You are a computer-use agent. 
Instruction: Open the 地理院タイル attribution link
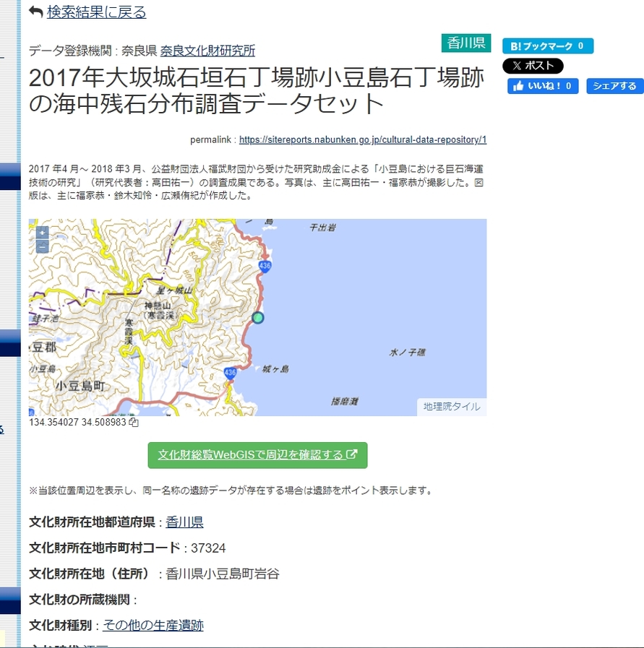[x=451, y=407]
